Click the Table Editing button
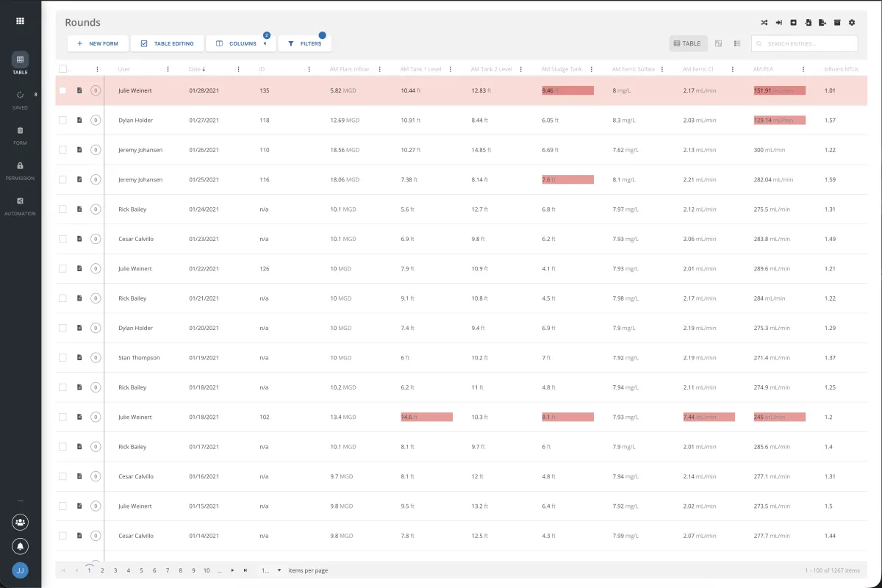This screenshot has width=882, height=588. (x=167, y=43)
